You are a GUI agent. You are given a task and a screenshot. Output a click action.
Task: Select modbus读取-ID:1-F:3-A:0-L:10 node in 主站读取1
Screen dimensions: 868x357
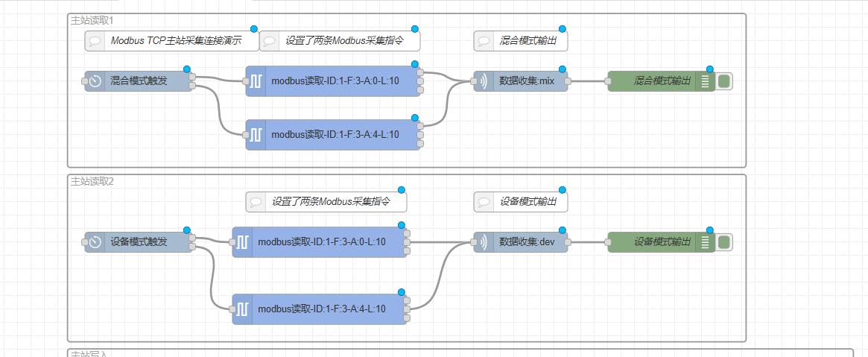[333, 81]
